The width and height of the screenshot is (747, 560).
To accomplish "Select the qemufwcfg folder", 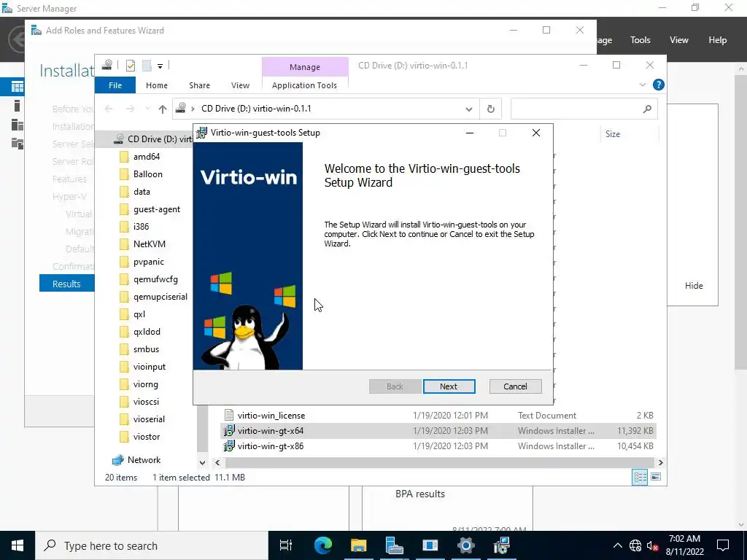I will [x=155, y=279].
